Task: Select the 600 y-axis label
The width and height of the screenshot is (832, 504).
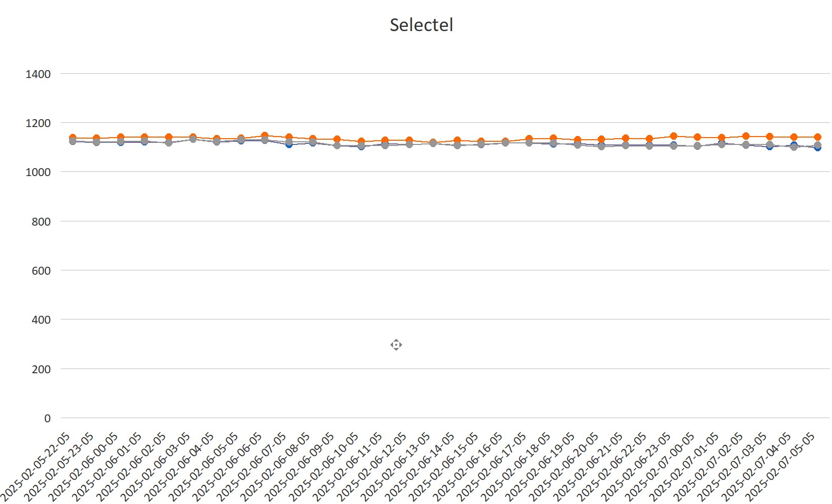Action: pyautogui.click(x=41, y=271)
